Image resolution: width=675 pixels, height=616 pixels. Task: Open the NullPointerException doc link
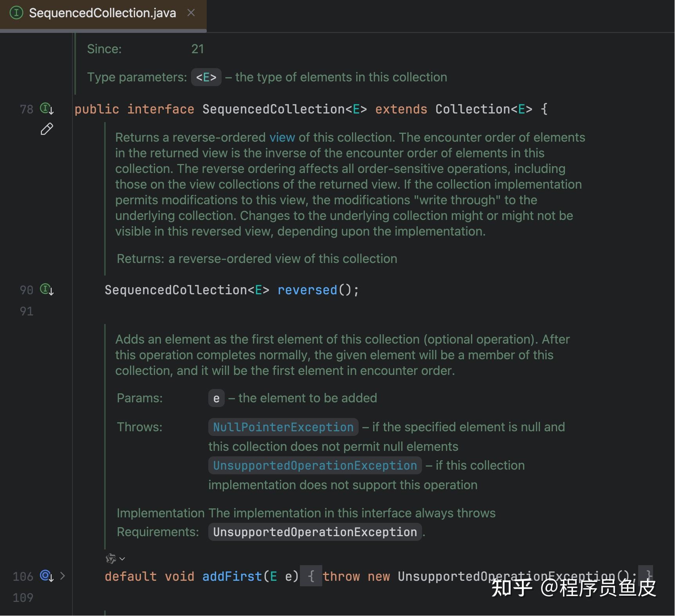click(283, 427)
